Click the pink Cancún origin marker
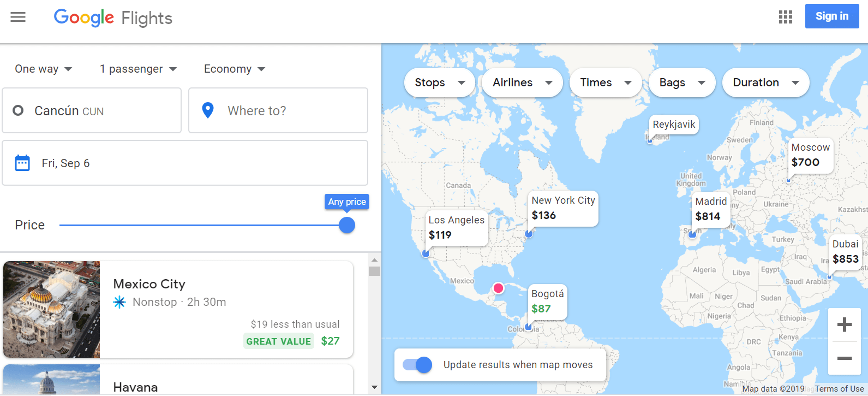 tap(498, 288)
